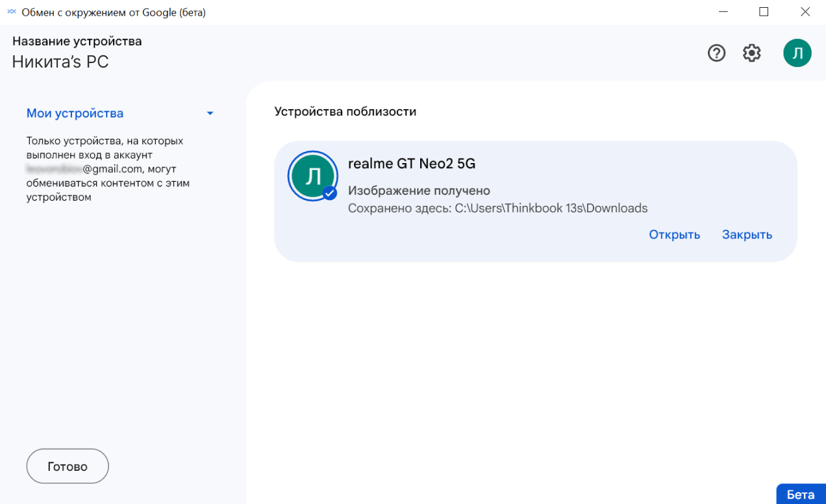The image size is (826, 504).
Task: Minimize the Nearby Share window
Action: coord(723,12)
